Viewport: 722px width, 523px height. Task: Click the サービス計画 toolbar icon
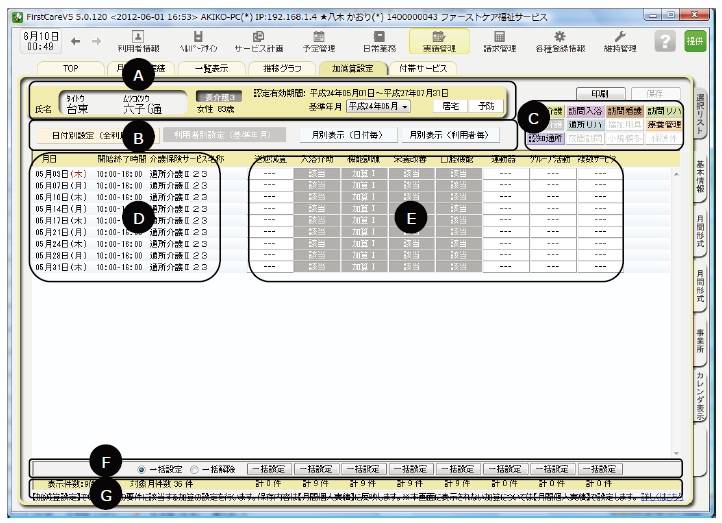[x=258, y=38]
